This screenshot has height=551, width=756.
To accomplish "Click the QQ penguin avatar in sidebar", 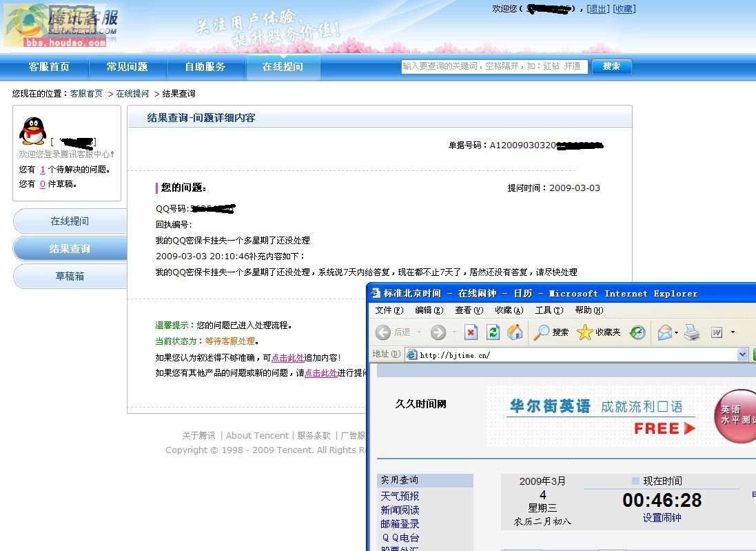I will (33, 131).
